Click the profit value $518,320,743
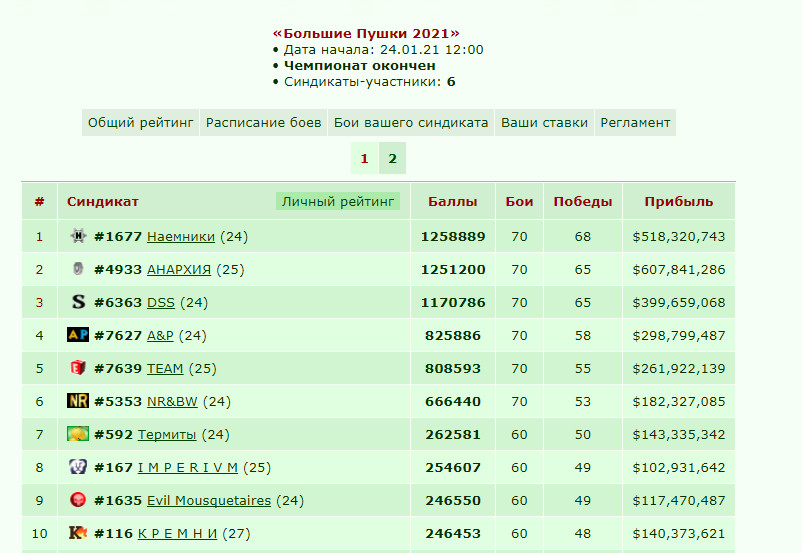The width and height of the screenshot is (802, 553). pos(679,237)
